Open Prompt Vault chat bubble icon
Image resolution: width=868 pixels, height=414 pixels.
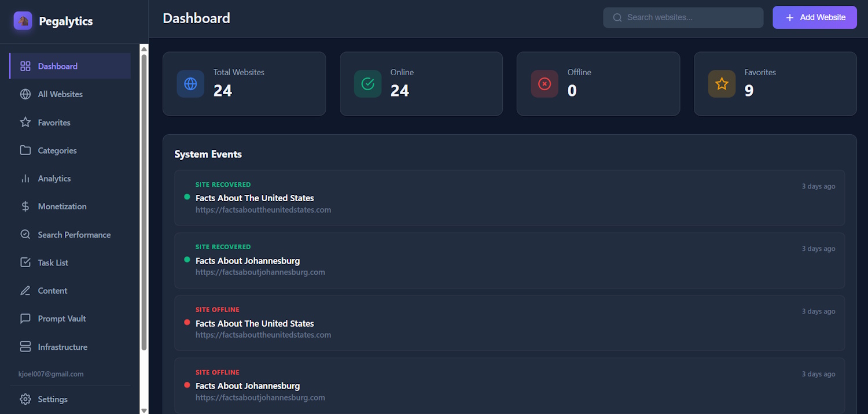[x=25, y=318]
